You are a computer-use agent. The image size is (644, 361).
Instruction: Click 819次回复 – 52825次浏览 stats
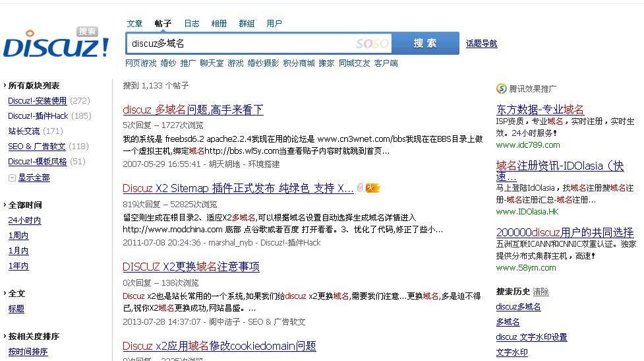tap(169, 205)
